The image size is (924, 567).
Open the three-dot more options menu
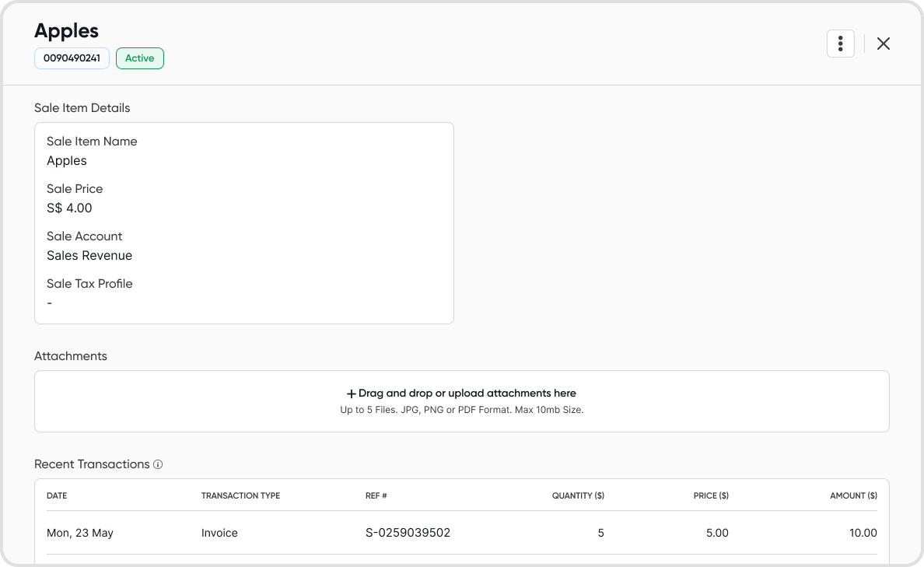pos(840,44)
